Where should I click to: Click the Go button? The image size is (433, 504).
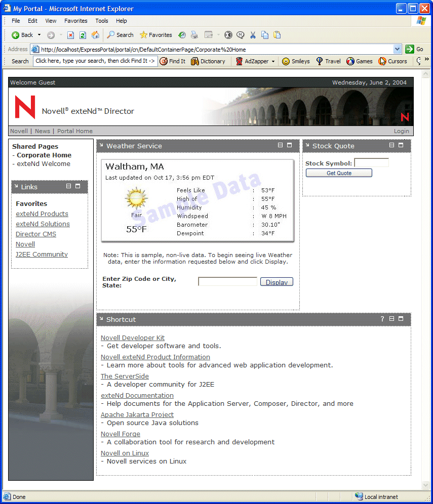(x=414, y=49)
